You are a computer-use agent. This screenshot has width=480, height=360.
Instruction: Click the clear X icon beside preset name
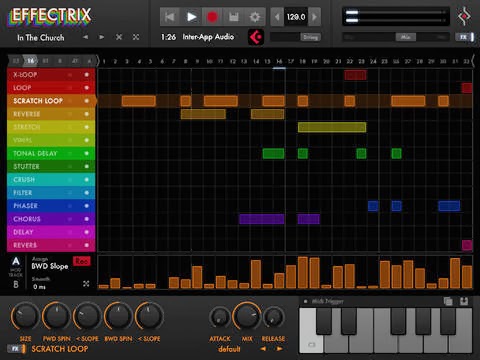click(119, 37)
